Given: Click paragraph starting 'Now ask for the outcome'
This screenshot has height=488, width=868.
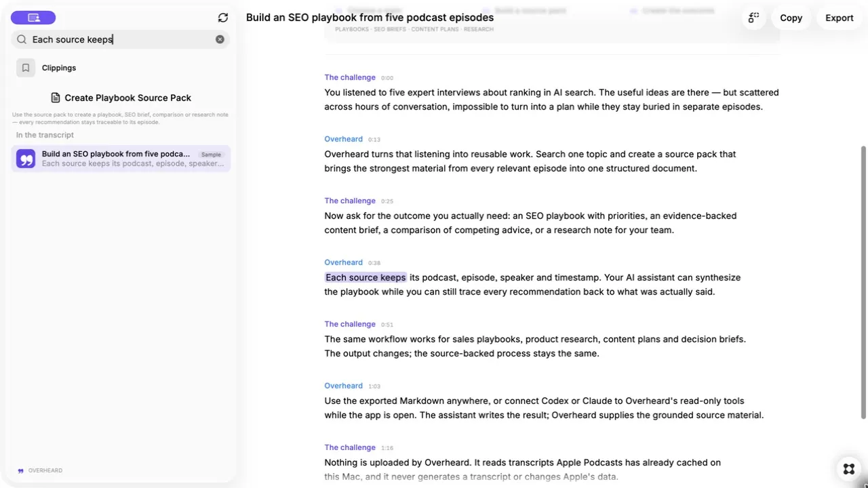Looking at the screenshot, I should (x=530, y=223).
